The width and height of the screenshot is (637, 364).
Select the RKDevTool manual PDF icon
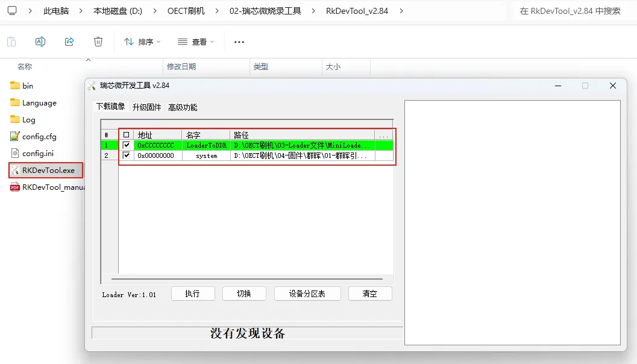point(15,187)
